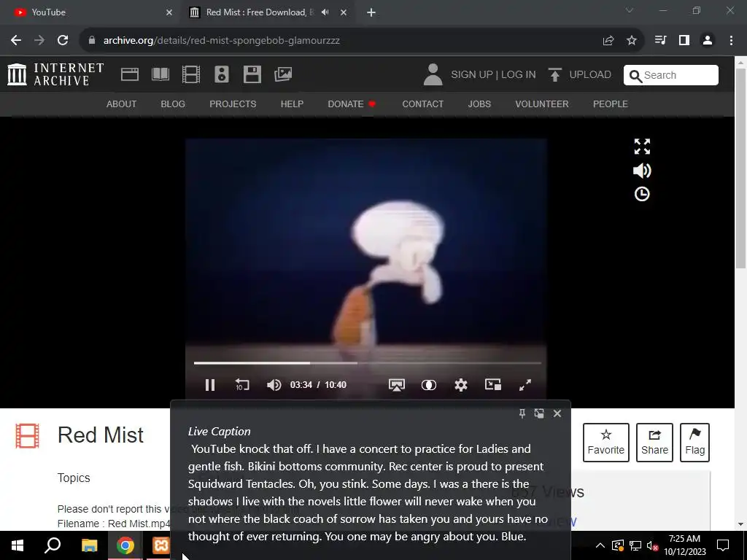Open the Share button
The width and height of the screenshot is (747, 560).
[x=654, y=443]
